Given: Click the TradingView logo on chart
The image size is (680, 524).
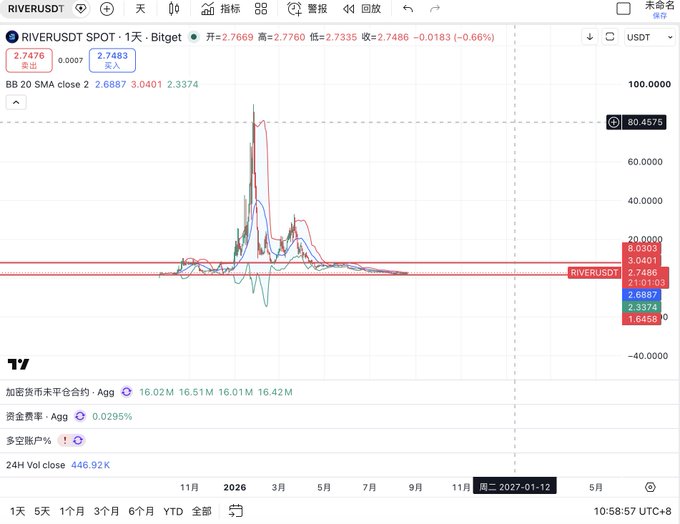Looking at the screenshot, I should (x=19, y=364).
